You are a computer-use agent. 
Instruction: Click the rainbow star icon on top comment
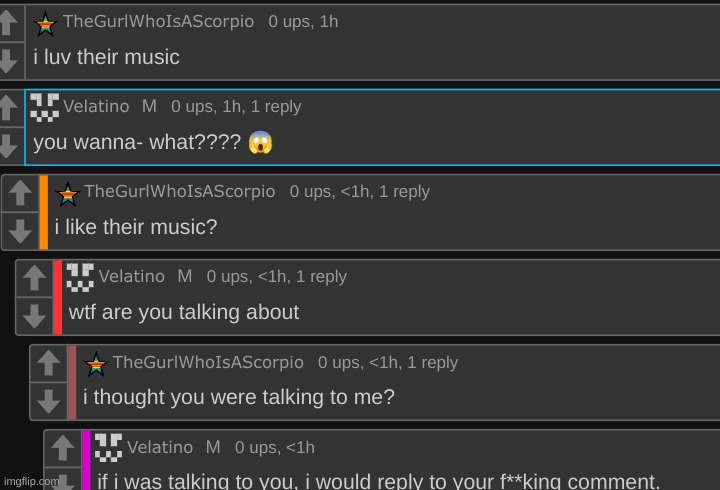[46, 23]
